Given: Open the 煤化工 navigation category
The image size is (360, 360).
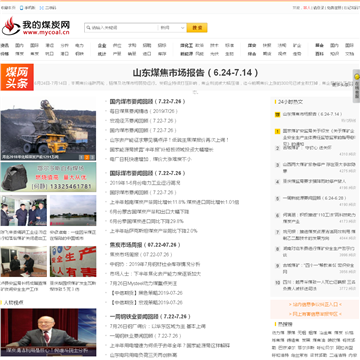Looking at the screenshot, I should 186,45.
